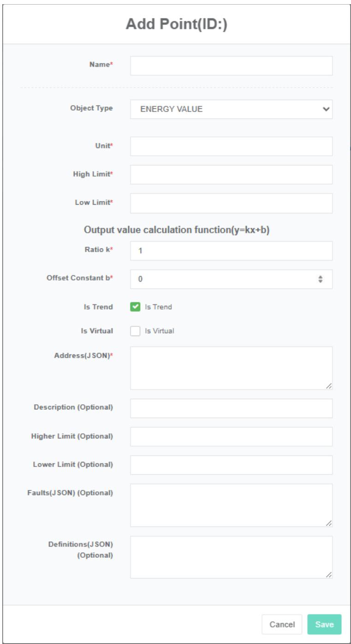Viewport: 351px width, 644px height.
Task: Click the Faults(JSON) resize handle
Action: pos(328,523)
